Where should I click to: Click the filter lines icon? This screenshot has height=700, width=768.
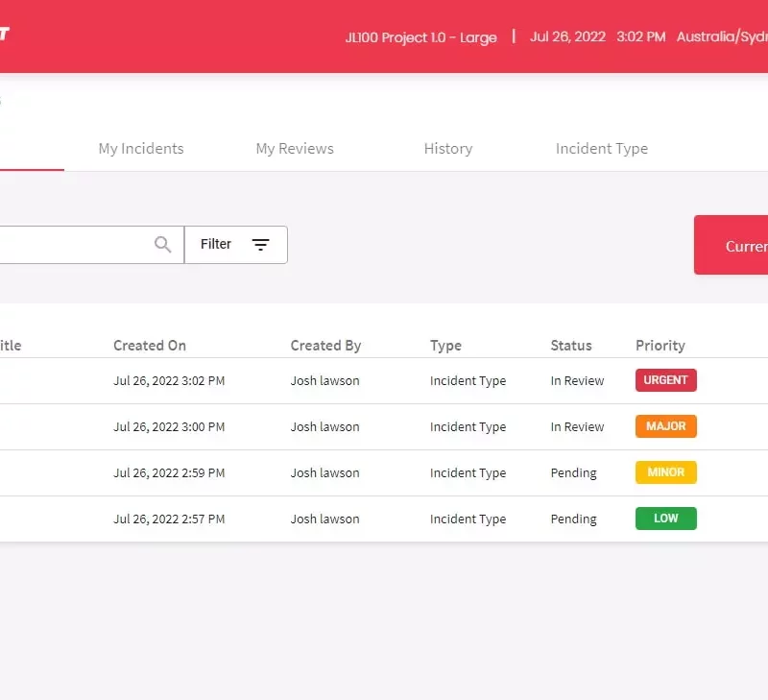[x=260, y=245]
